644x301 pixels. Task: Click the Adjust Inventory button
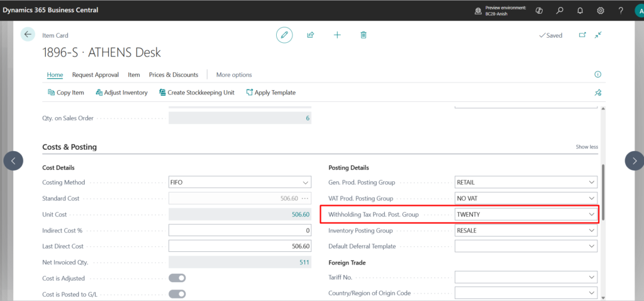[121, 93]
